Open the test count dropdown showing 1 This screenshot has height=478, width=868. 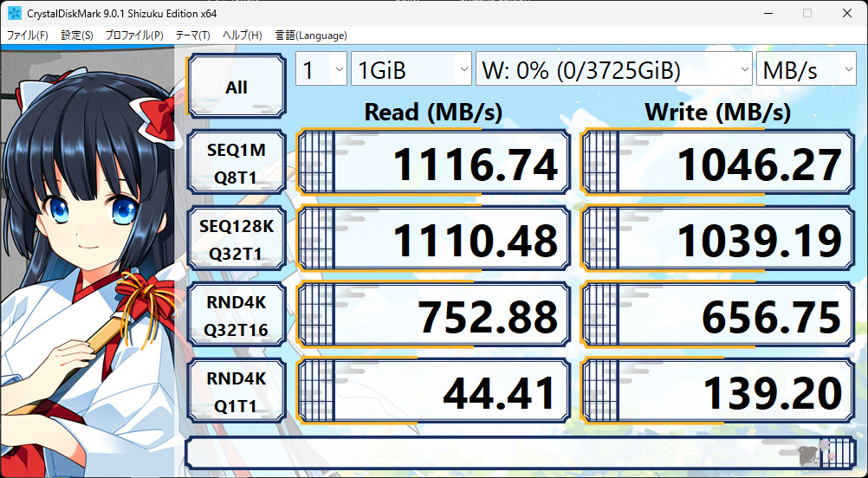pyautogui.click(x=321, y=70)
